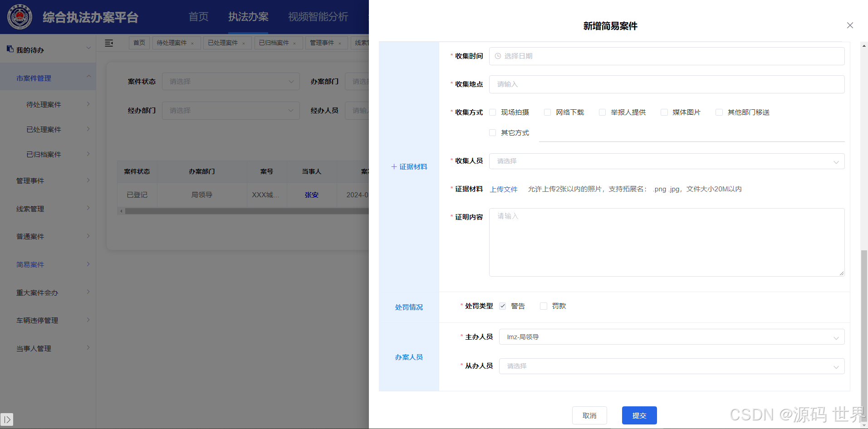Uncheck the 警告 penalty type
Viewport: 868px width, 429px height.
[x=502, y=306]
